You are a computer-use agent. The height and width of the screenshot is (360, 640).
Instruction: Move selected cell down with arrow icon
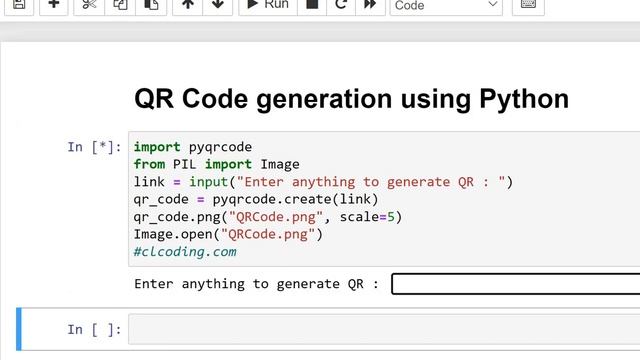pos(218,5)
